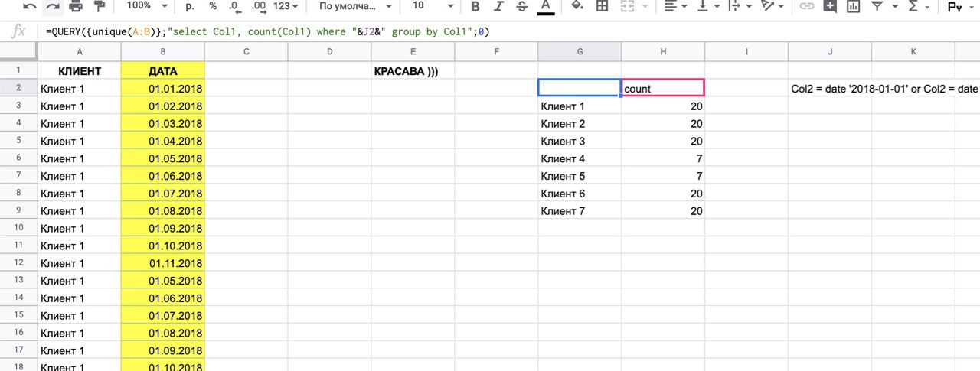
Task: Select the 'count' cell in H2
Action: point(663,88)
